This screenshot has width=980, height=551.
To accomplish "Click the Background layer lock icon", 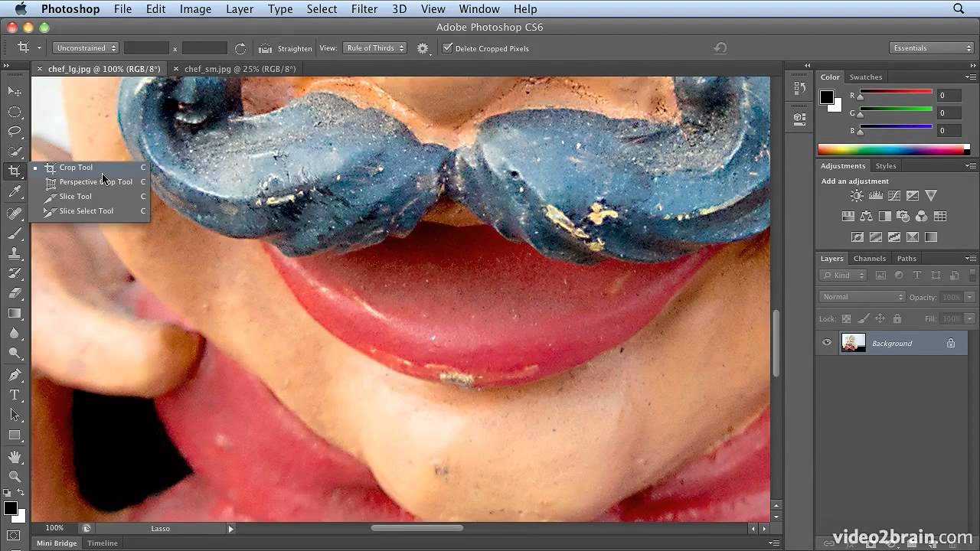I will pos(951,344).
